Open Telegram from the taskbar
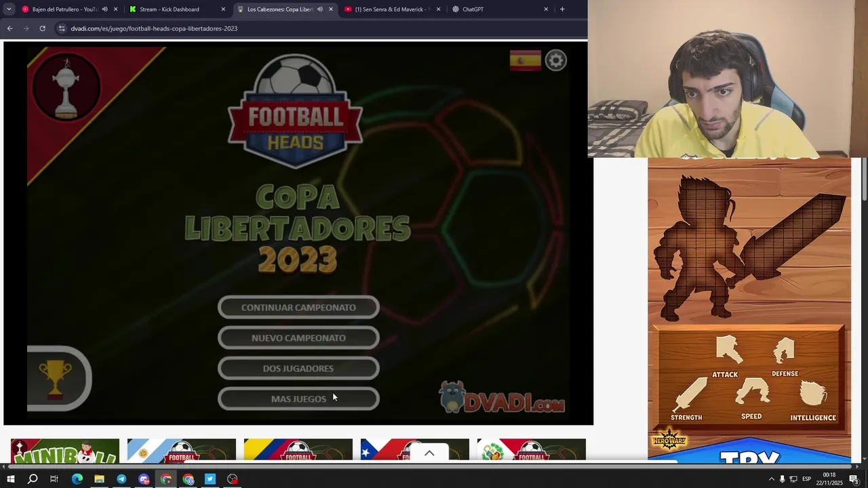This screenshot has width=868, height=488. click(x=121, y=479)
